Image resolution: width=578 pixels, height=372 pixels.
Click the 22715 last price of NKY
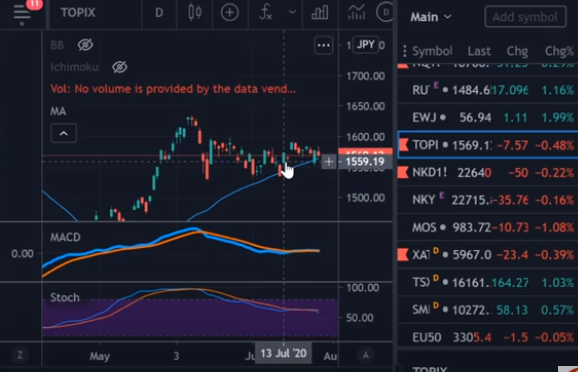tap(471, 200)
